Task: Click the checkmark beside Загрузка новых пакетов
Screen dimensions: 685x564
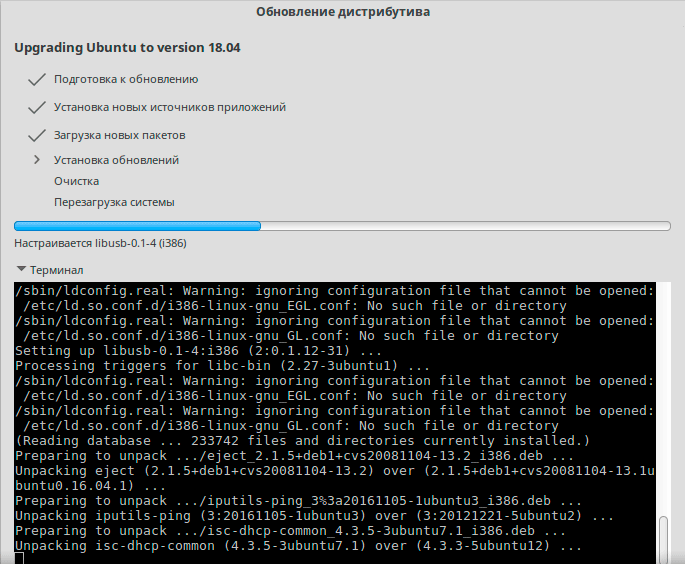Action: point(37,135)
